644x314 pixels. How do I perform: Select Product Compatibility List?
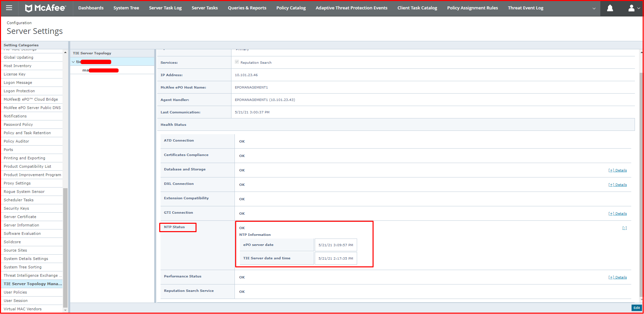pyautogui.click(x=32, y=166)
